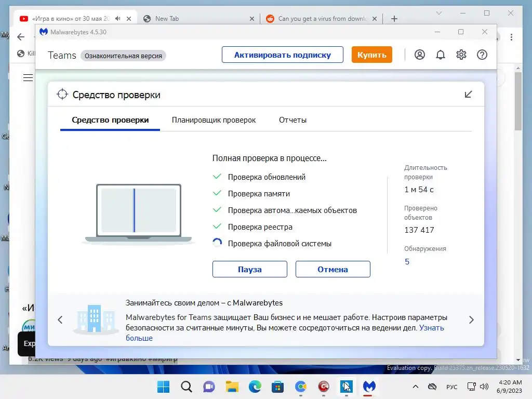Screen dimensions: 532x399
Task: Cancel the scan with Отмена
Action: coord(332,269)
